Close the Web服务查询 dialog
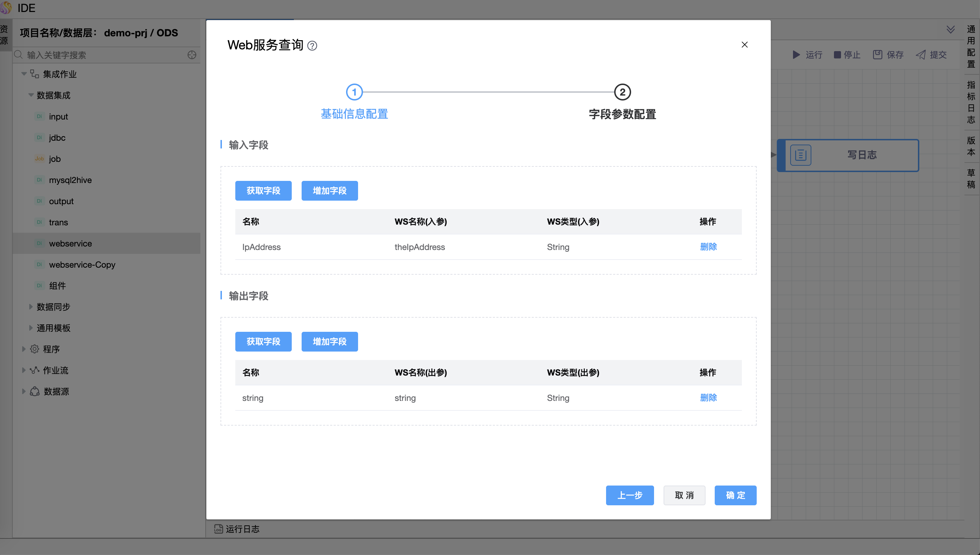The height and width of the screenshot is (555, 980). pyautogui.click(x=744, y=45)
